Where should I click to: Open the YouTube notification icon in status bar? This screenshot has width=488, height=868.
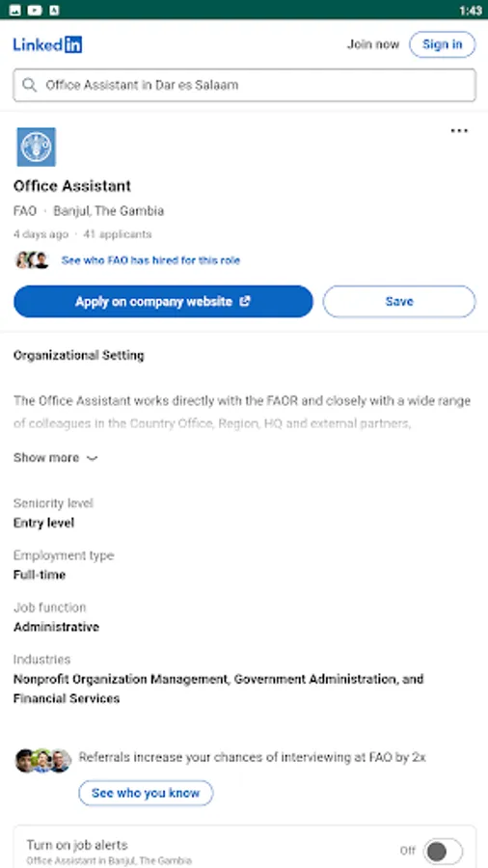pos(35,10)
